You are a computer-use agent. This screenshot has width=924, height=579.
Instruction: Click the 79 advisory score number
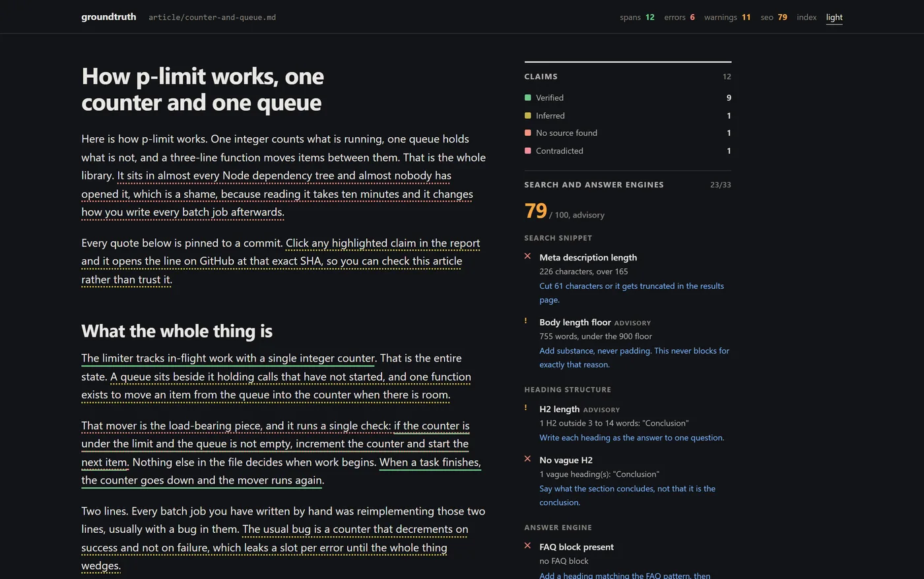point(536,210)
